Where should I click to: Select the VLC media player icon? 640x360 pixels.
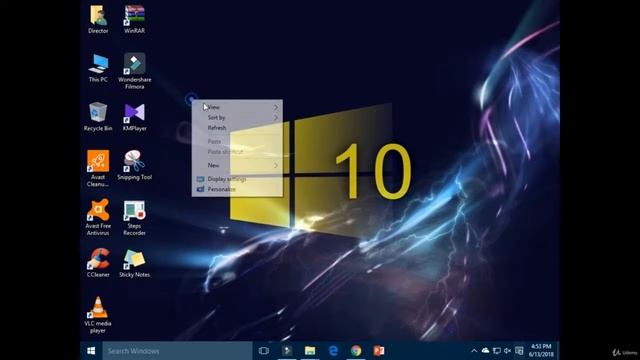tap(98, 315)
